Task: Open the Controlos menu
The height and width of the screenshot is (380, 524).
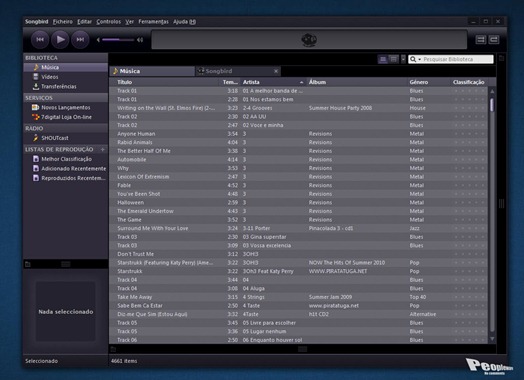Action: (x=109, y=22)
